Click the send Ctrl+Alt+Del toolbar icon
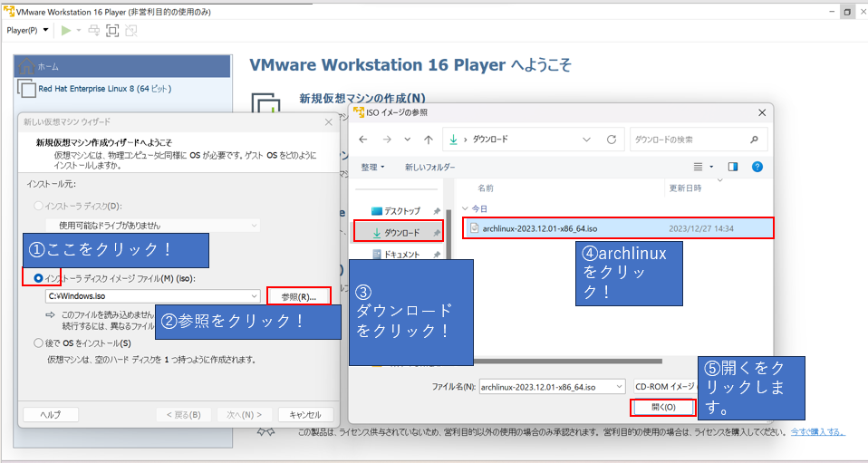The image size is (868, 463). [x=94, y=31]
